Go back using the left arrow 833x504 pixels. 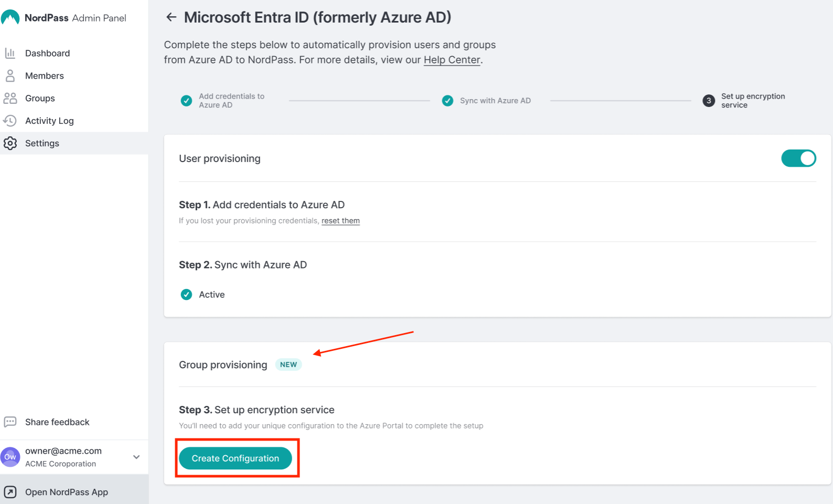[171, 17]
